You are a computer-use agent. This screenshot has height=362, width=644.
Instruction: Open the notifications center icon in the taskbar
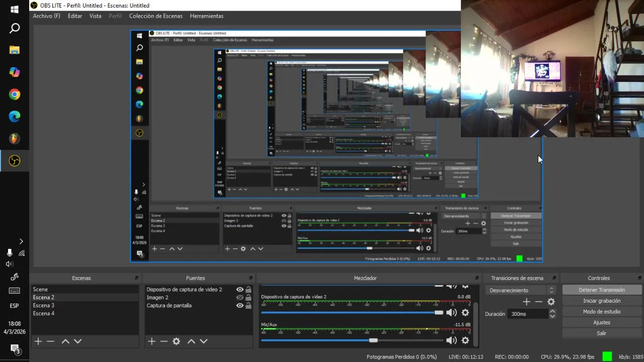click(15, 349)
